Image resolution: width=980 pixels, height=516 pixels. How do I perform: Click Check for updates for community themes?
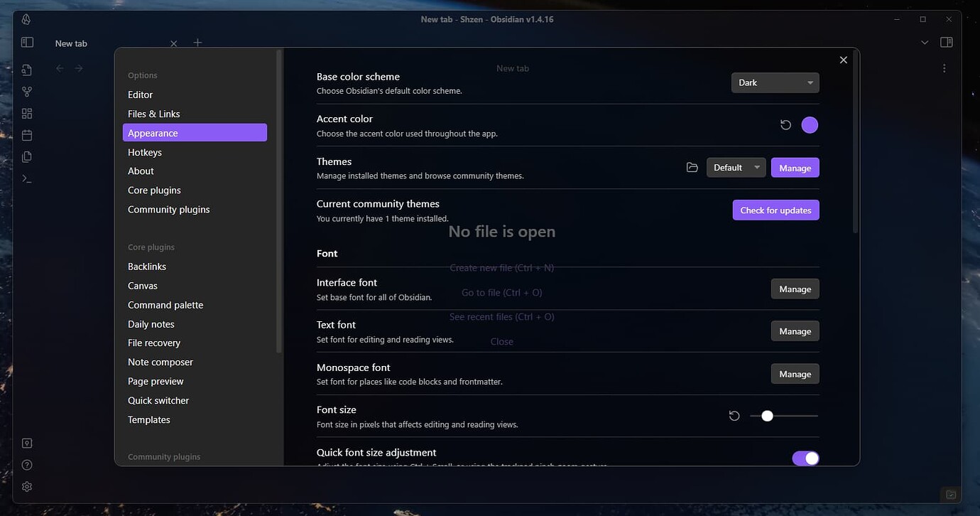[x=775, y=210]
